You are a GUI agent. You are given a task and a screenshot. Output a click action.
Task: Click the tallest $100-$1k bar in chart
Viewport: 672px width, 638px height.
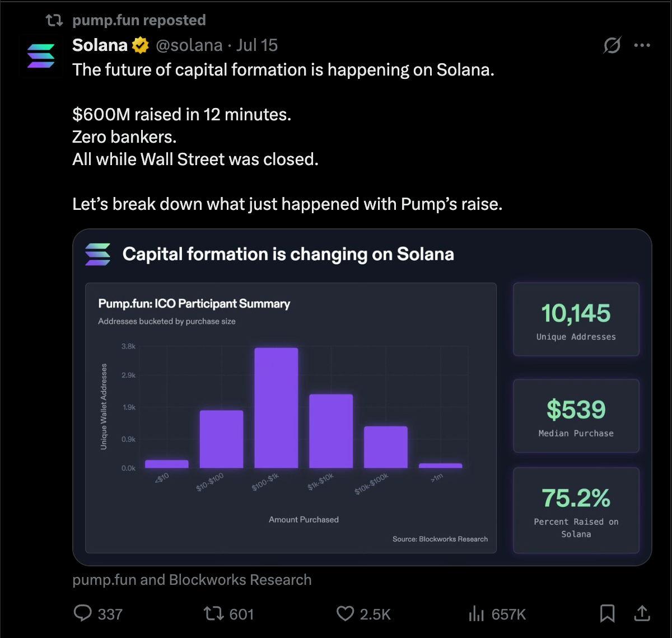click(276, 408)
